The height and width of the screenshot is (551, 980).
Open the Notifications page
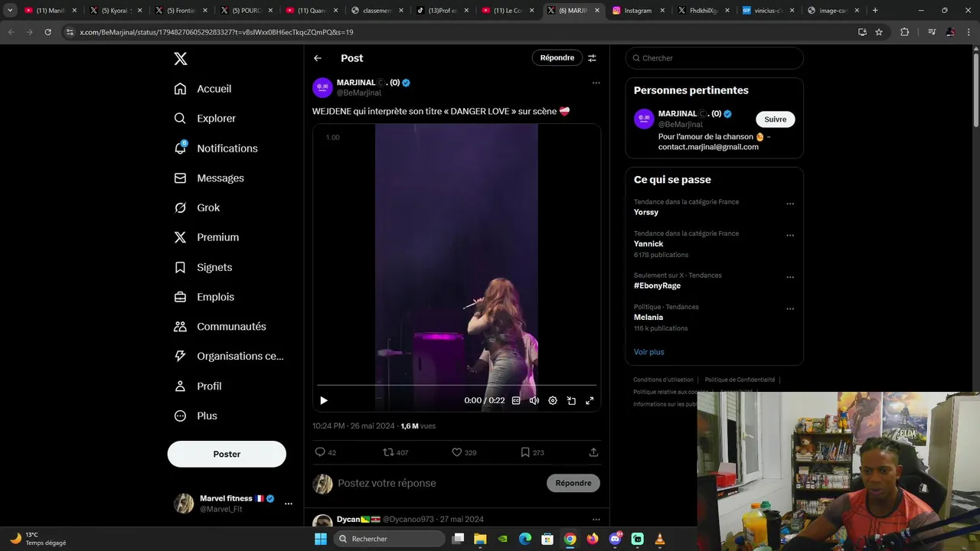216,148
